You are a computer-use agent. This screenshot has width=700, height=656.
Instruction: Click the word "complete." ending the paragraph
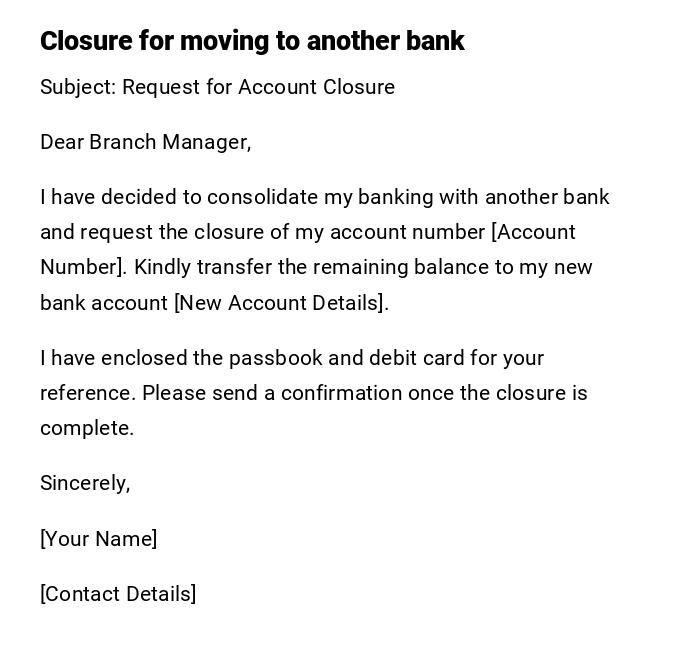coord(87,428)
